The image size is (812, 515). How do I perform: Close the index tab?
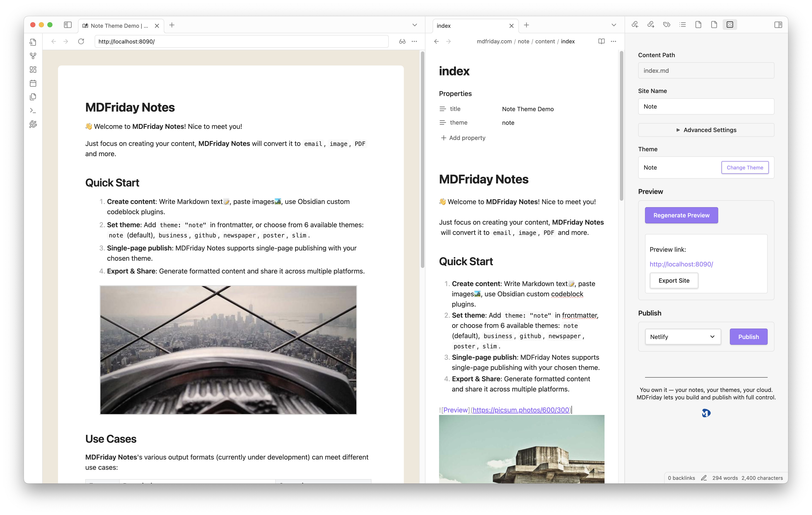pyautogui.click(x=512, y=26)
